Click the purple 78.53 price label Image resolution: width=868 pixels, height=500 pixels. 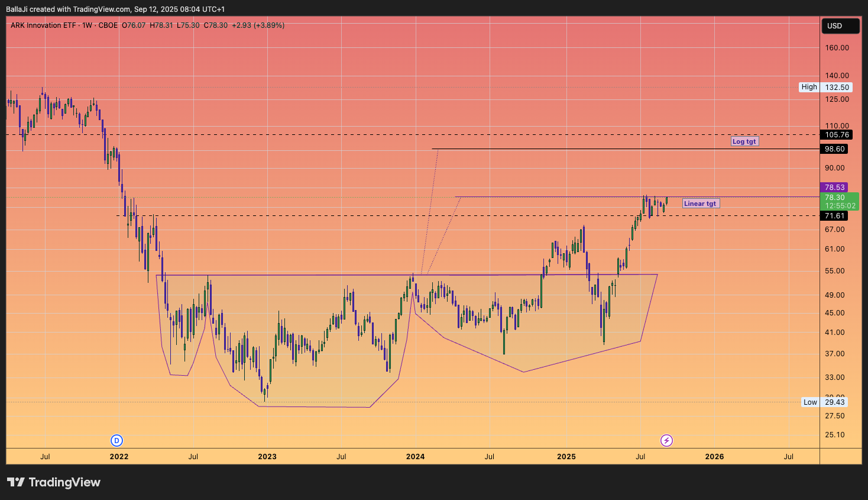click(834, 187)
